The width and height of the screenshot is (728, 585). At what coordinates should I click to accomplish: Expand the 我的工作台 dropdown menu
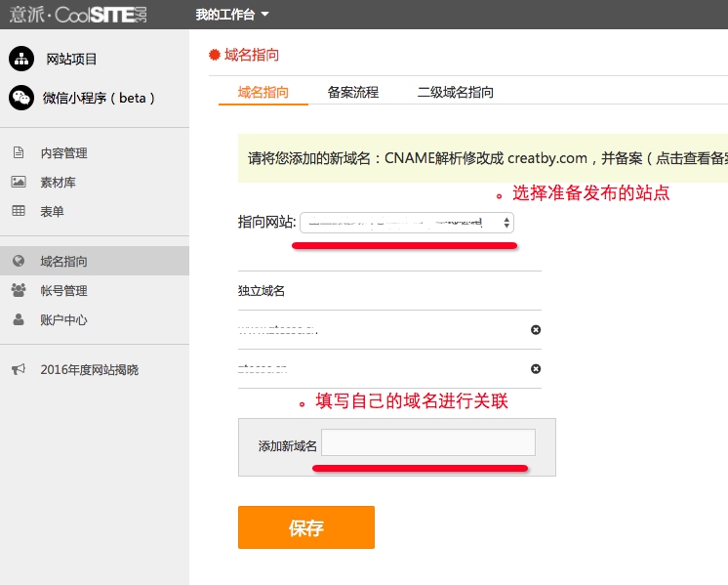click(x=231, y=15)
